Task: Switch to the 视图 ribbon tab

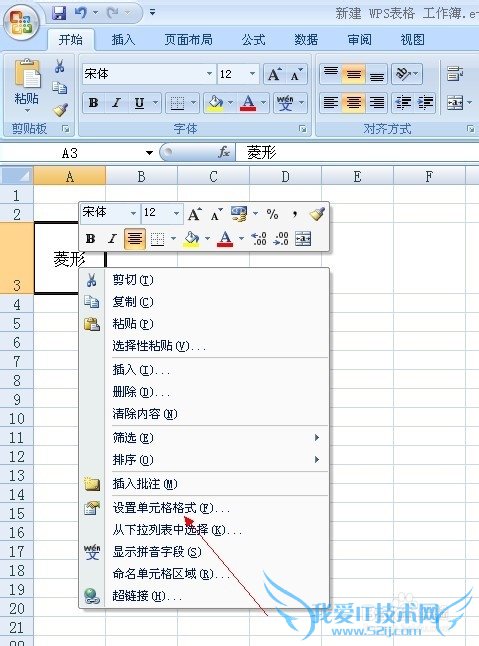Action: 412,40
